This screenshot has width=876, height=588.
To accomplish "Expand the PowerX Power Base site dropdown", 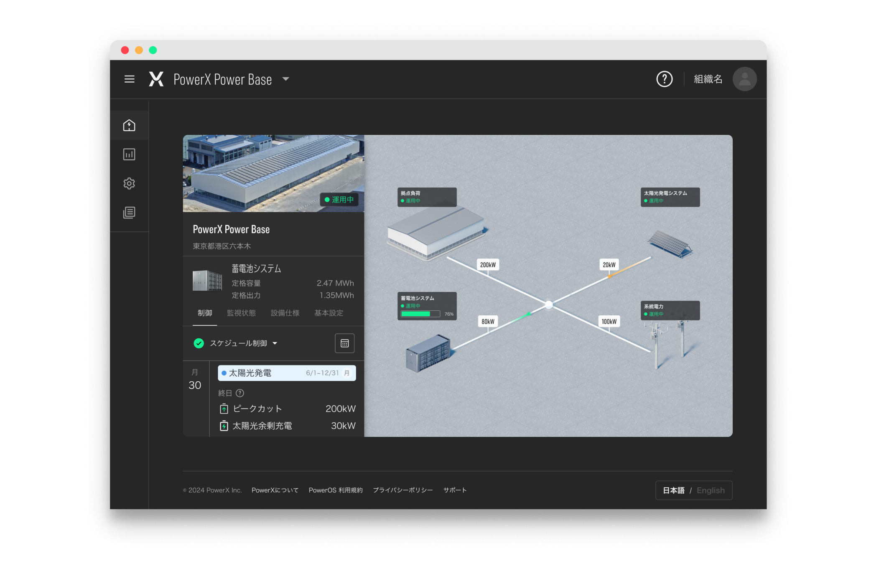I will (286, 79).
